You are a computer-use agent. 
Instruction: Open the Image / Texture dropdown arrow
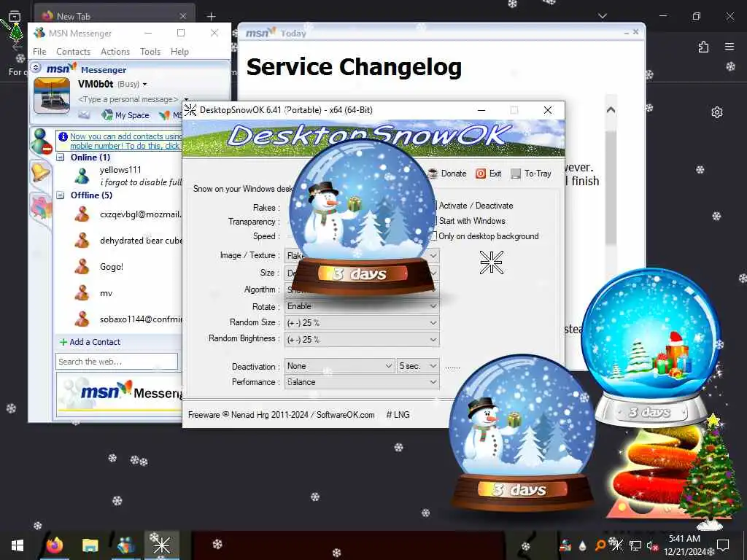(x=433, y=256)
